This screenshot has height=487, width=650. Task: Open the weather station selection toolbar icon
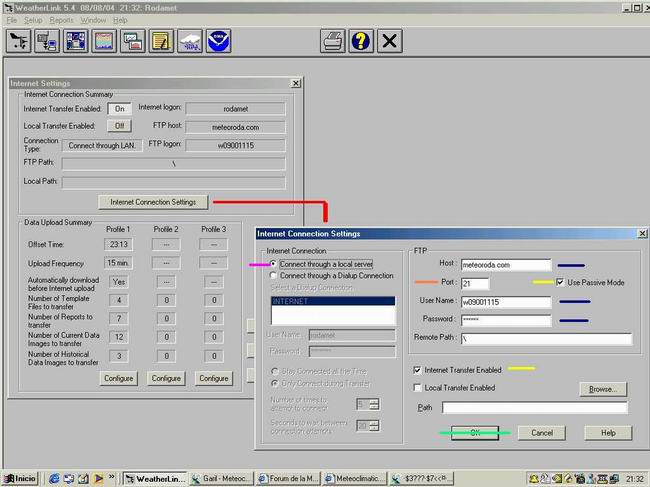pyautogui.click(x=19, y=41)
